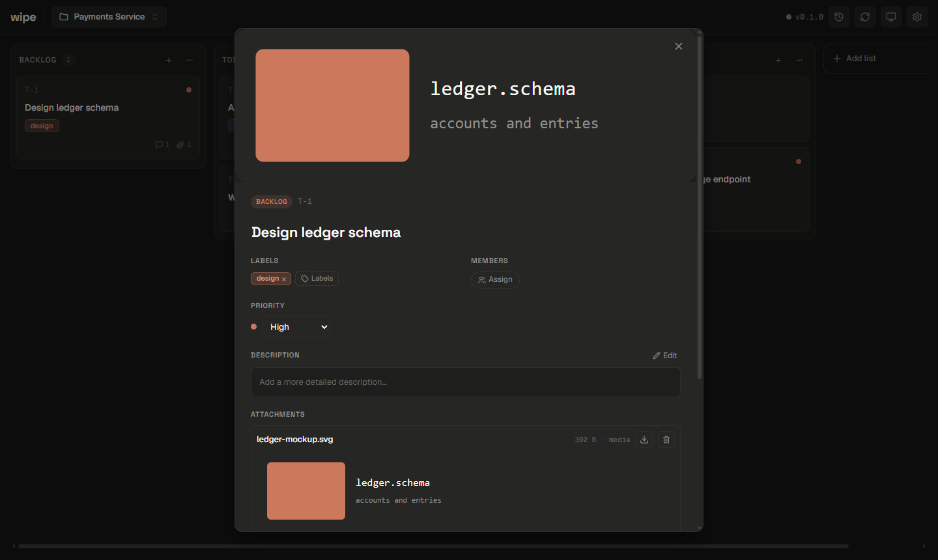Click the attachment count on backlog card
The image size is (938, 560).
184,145
